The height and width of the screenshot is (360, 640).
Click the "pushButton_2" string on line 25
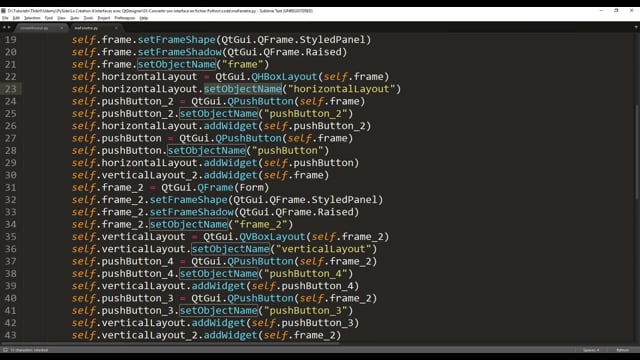pyautogui.click(x=306, y=113)
